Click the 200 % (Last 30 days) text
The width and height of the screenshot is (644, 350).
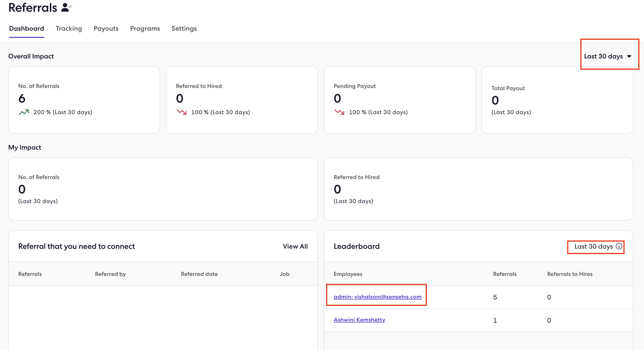coord(63,112)
